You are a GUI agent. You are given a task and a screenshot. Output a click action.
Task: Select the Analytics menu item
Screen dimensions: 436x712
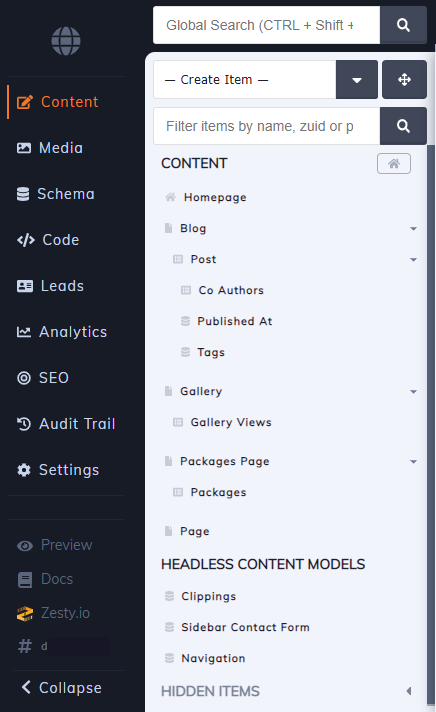click(x=62, y=332)
